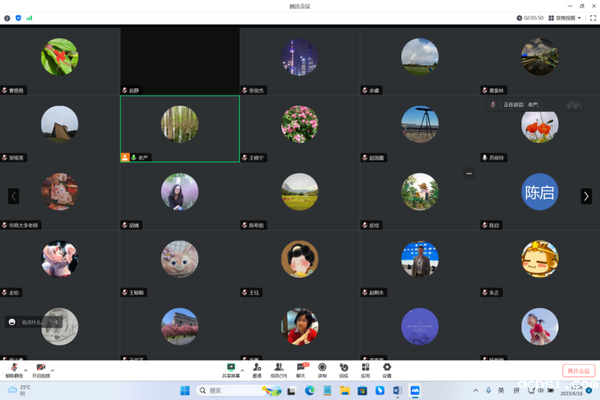
Task: Click the red Leave Meeting button
Action: (x=578, y=370)
